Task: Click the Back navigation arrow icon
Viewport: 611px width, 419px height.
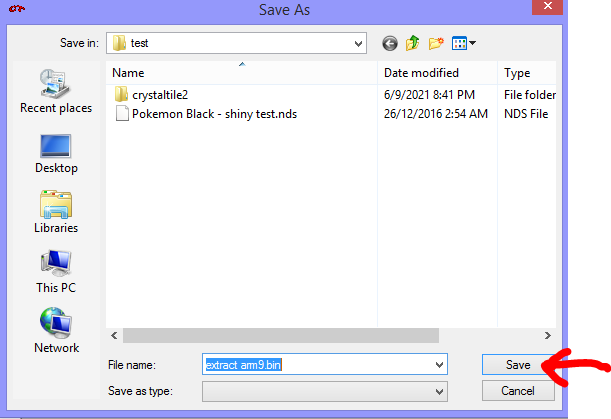Action: click(x=389, y=43)
